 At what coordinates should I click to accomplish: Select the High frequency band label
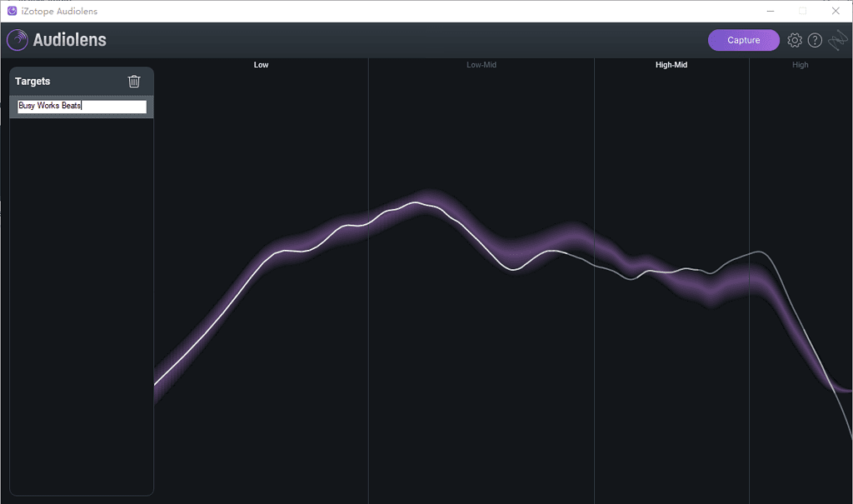click(x=801, y=65)
